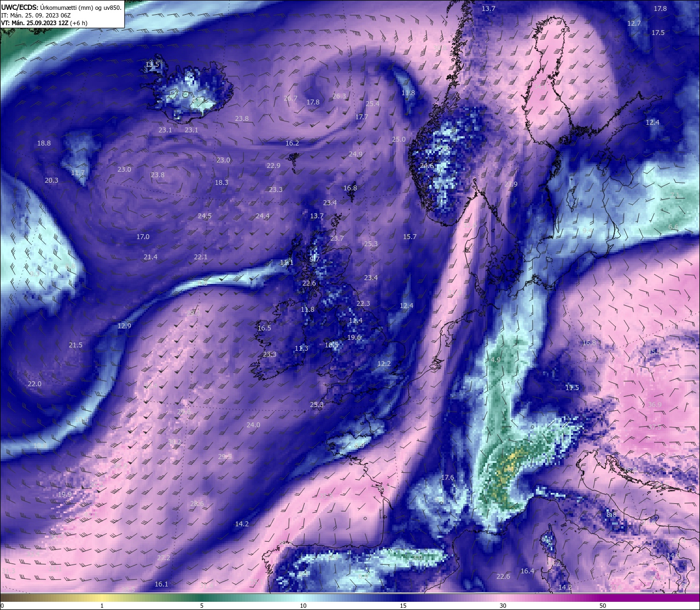Click the 25.4 value on the map
This screenshot has height=610, width=700.
(x=372, y=104)
